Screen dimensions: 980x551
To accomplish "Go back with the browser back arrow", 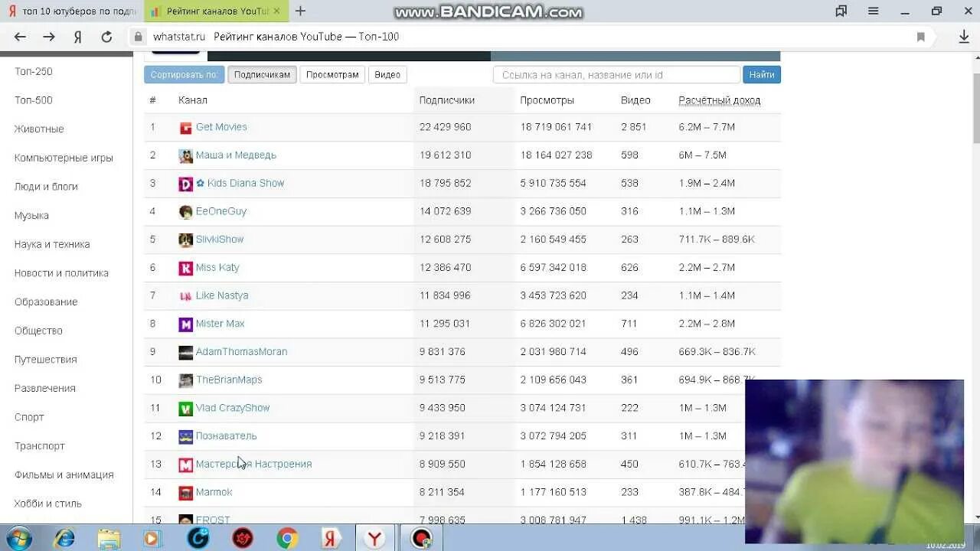I will pyautogui.click(x=21, y=37).
